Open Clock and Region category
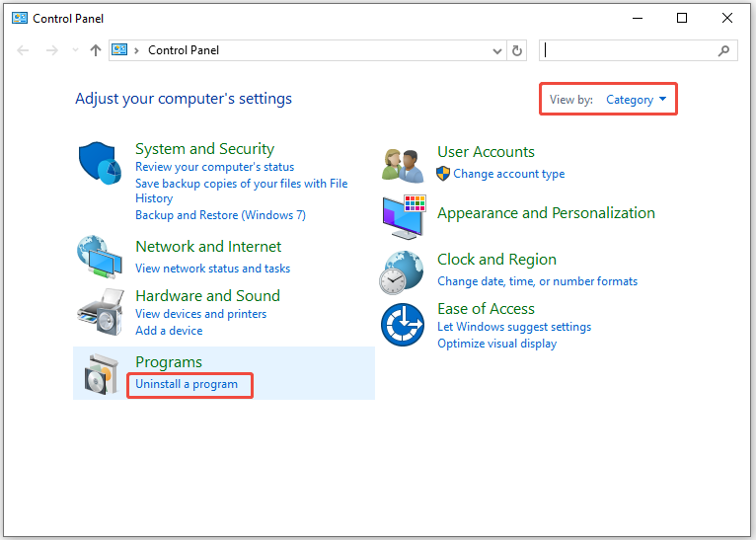756x540 pixels. tap(496, 260)
